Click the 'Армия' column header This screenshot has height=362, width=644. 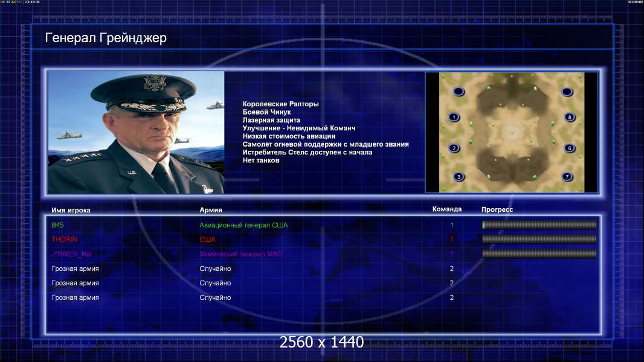[211, 210]
